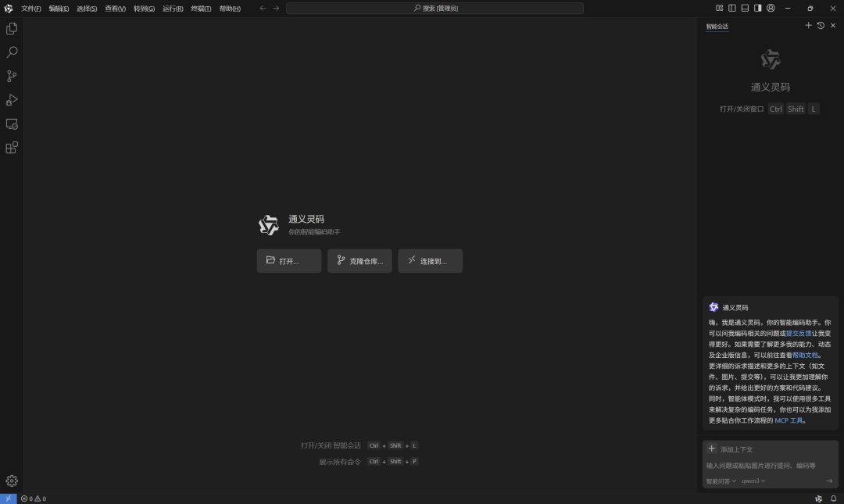Start a new chat with plus icon

click(808, 25)
